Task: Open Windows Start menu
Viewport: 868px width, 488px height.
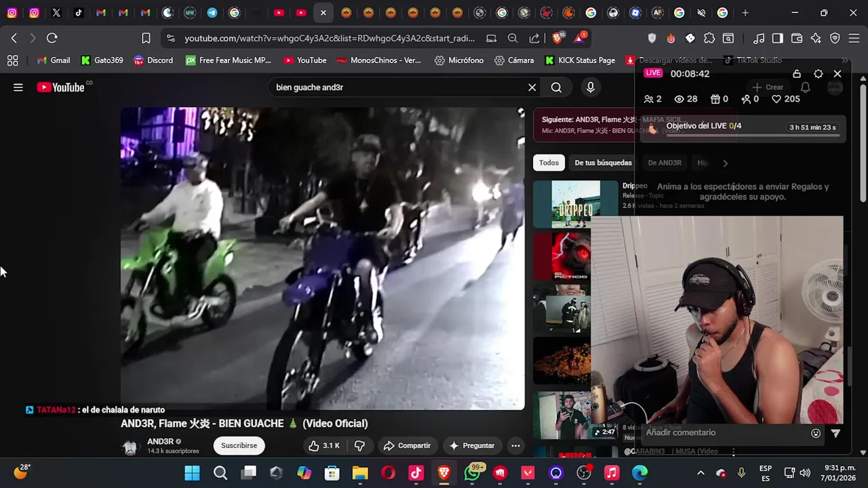Action: (x=192, y=473)
